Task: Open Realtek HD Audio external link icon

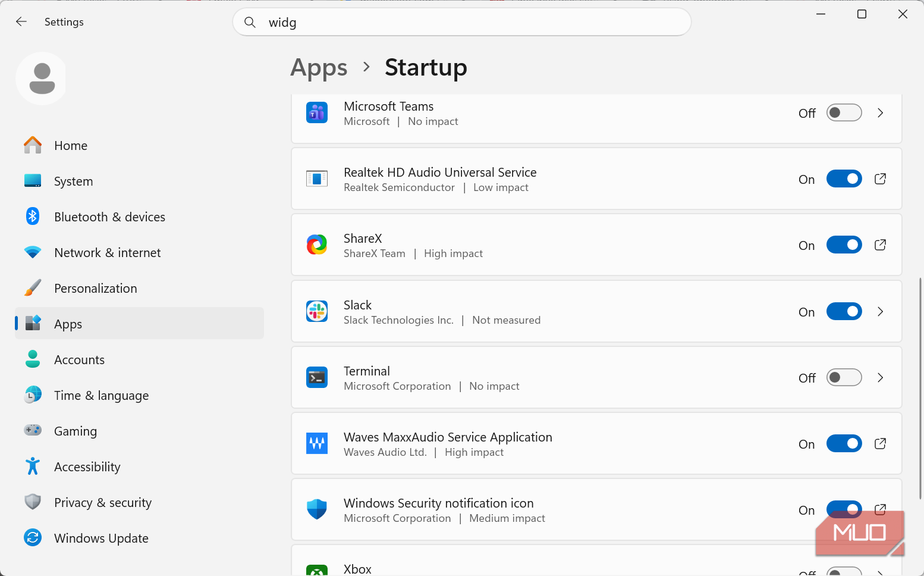Action: [x=881, y=179]
